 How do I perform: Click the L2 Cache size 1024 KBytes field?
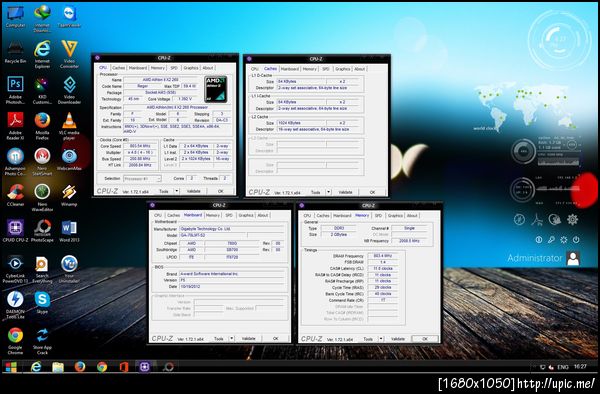pyautogui.click(x=301, y=123)
